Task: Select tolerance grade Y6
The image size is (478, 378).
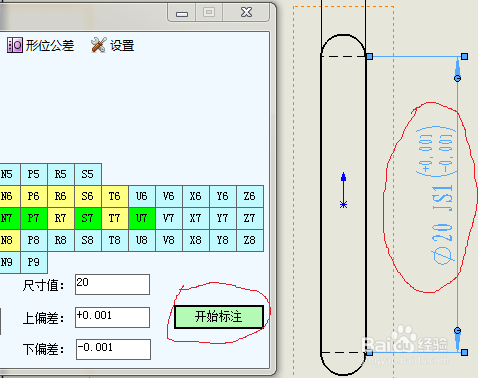Action: click(223, 196)
